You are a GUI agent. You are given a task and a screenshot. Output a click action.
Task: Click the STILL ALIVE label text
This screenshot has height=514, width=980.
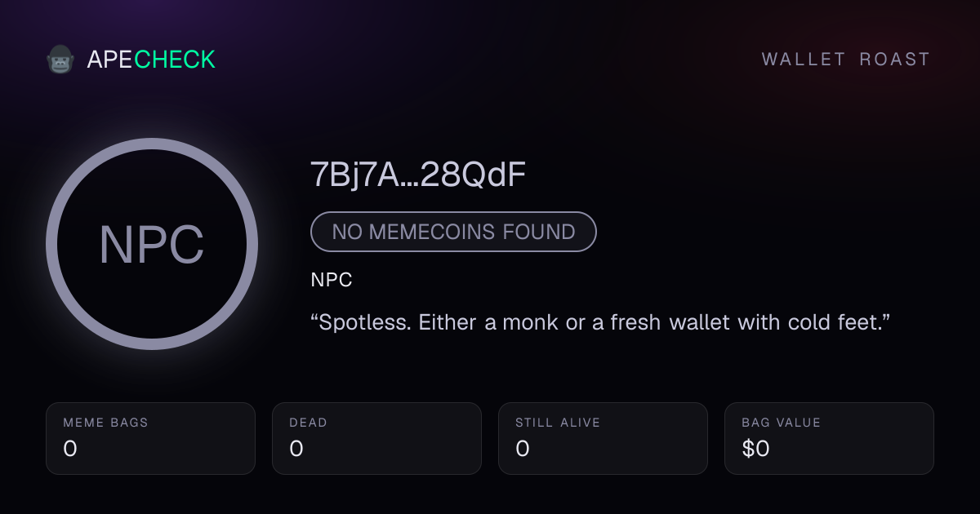[x=558, y=423]
